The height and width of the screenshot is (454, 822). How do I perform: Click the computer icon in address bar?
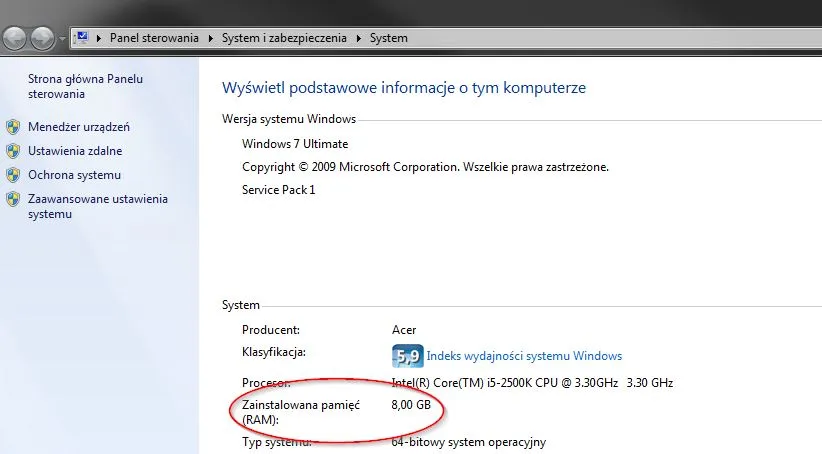(x=82, y=37)
